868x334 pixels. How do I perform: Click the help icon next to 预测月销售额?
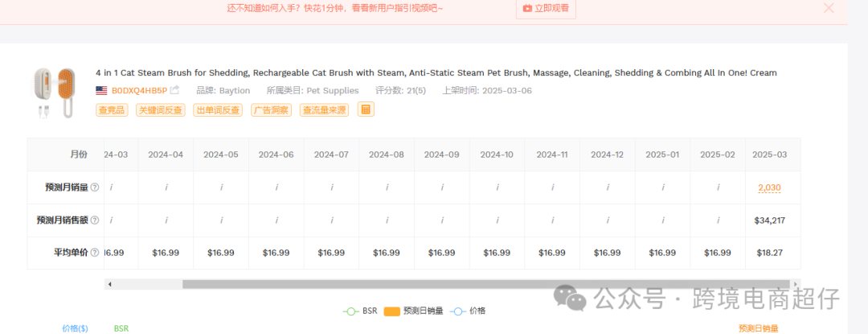pyautogui.click(x=95, y=220)
